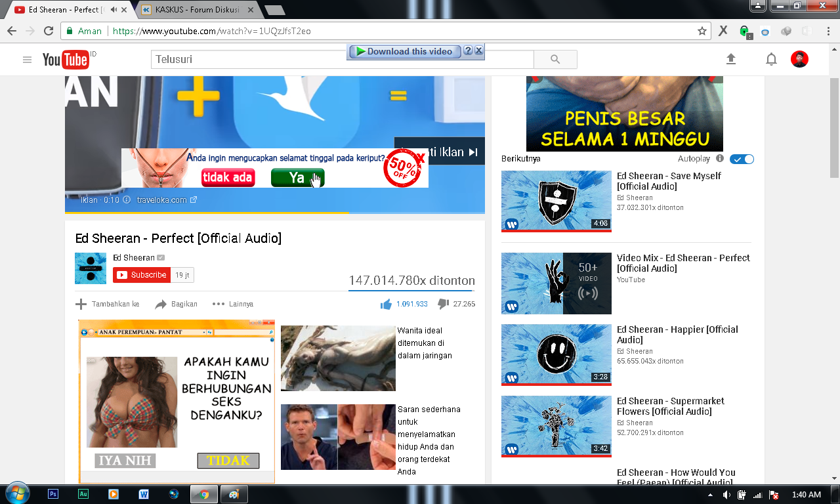
Task: Open the Tambahkan ke add-to menu
Action: tap(108, 304)
